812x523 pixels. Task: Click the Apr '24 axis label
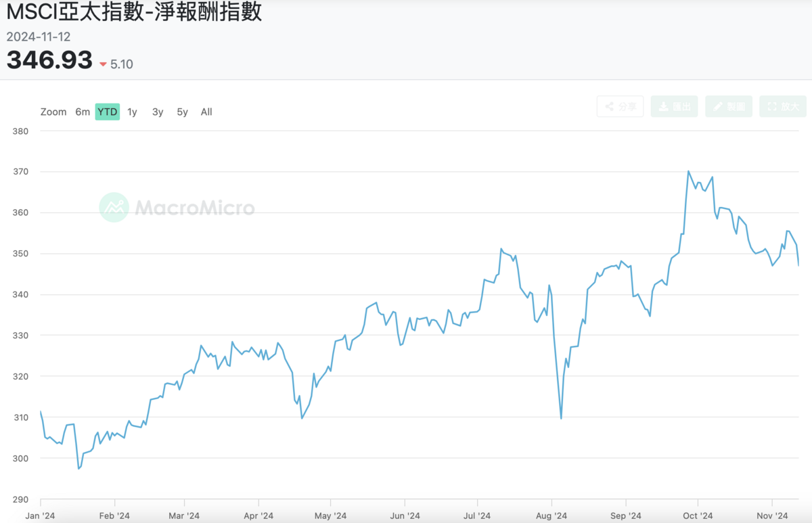258,516
